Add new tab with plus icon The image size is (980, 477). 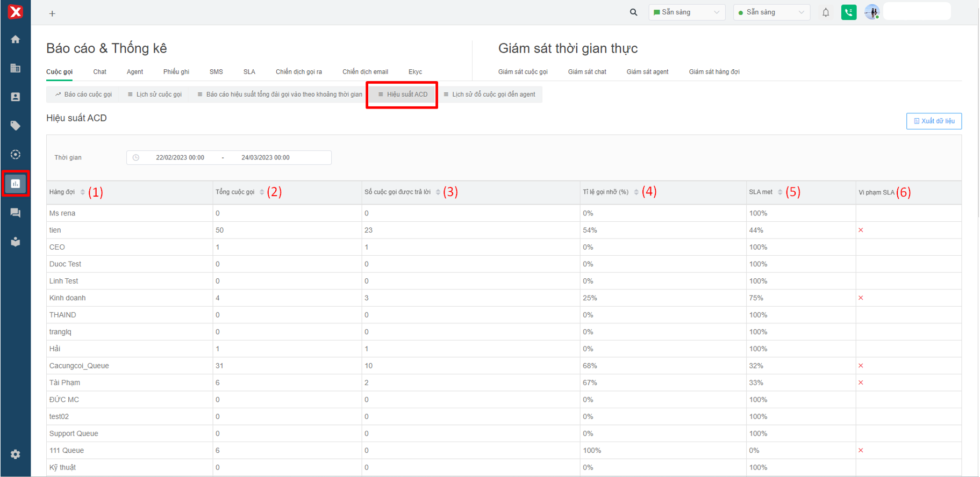[52, 13]
